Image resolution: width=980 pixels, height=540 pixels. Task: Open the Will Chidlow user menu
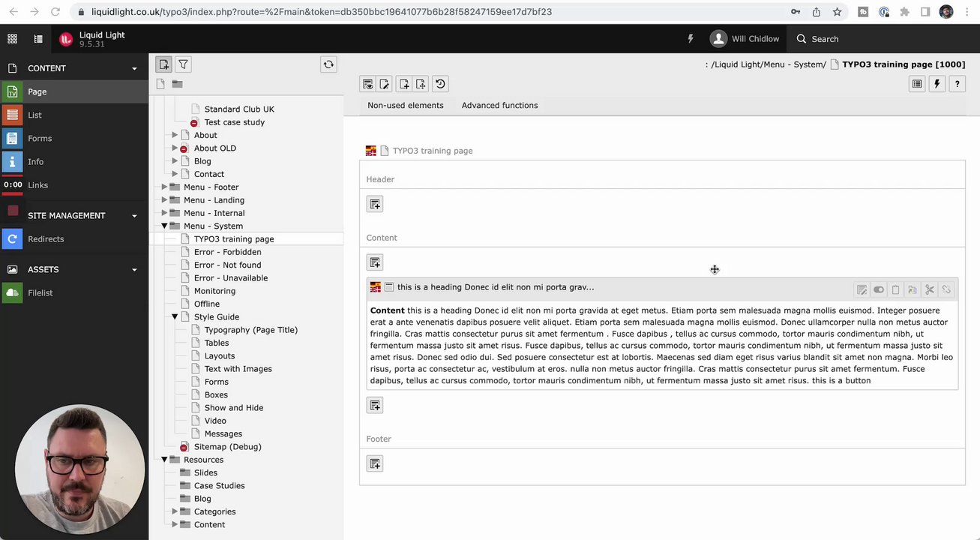point(745,39)
